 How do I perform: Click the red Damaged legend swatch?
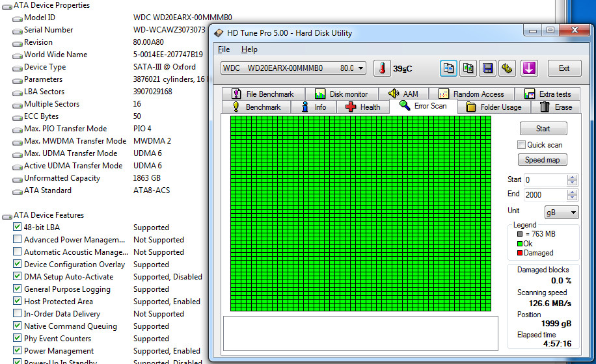point(520,253)
